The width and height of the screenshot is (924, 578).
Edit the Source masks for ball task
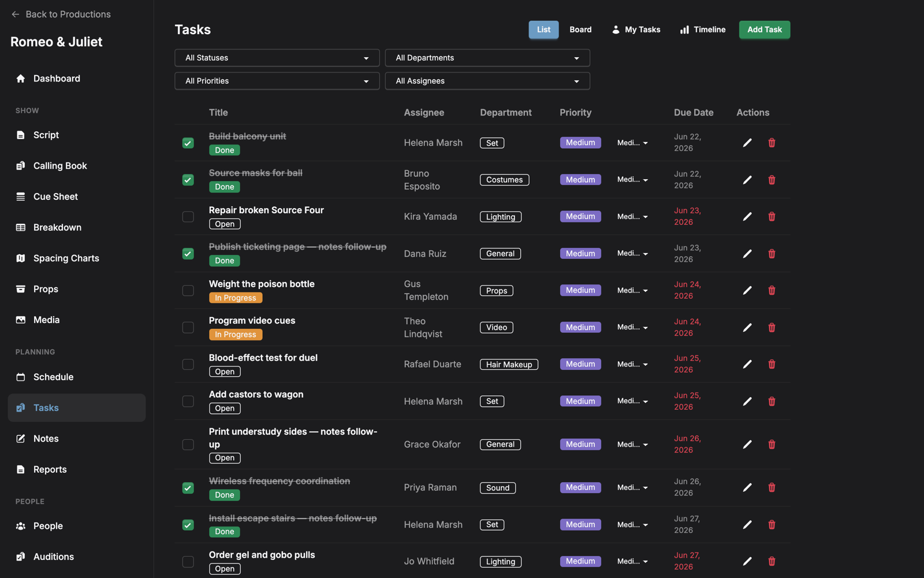[x=747, y=180]
